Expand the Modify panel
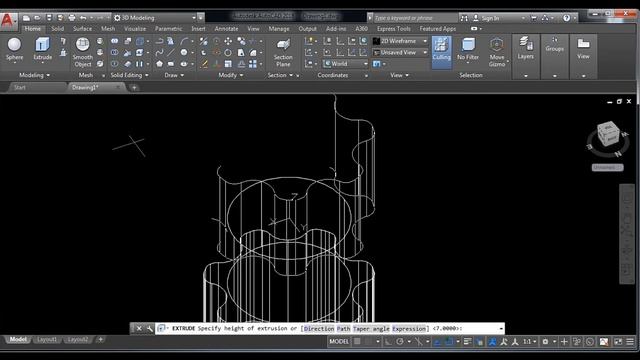The height and width of the screenshot is (360, 640). (231, 76)
